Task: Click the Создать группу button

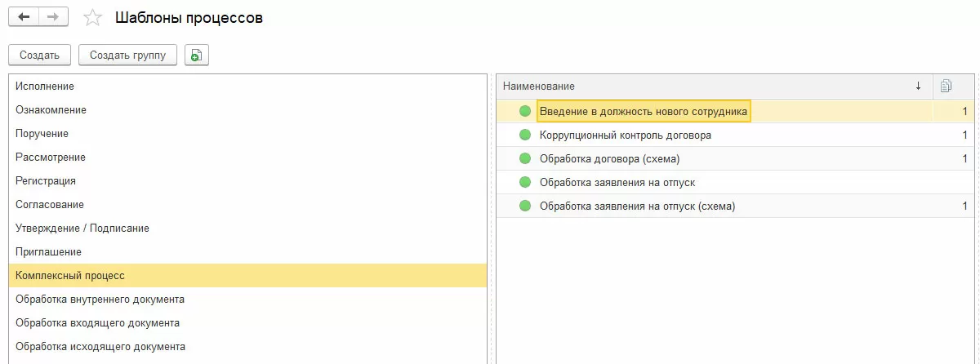Action: (x=127, y=55)
